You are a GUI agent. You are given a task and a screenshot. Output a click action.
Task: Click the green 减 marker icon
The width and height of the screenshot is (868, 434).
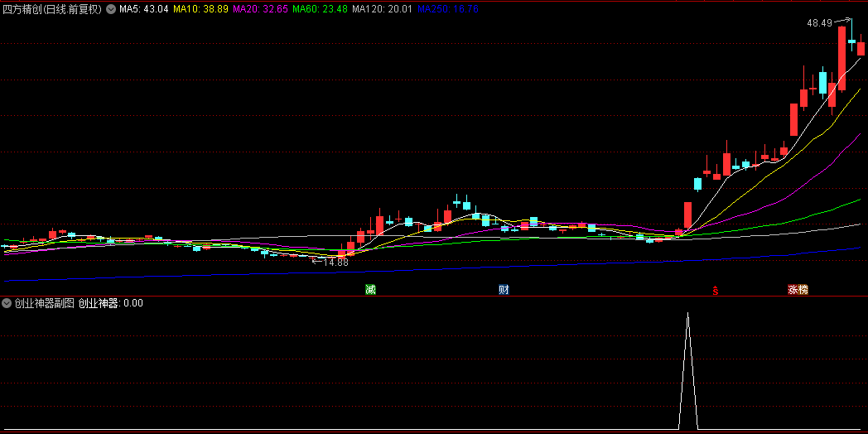[371, 290]
